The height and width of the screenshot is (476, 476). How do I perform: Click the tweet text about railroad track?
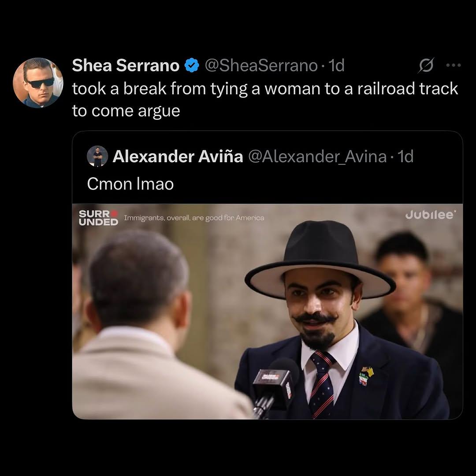pos(265,100)
